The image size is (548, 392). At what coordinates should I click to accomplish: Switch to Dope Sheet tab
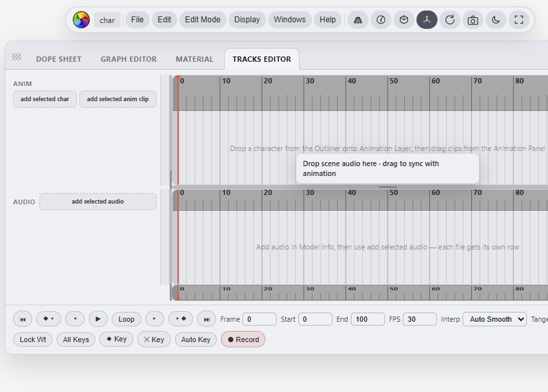coord(58,59)
